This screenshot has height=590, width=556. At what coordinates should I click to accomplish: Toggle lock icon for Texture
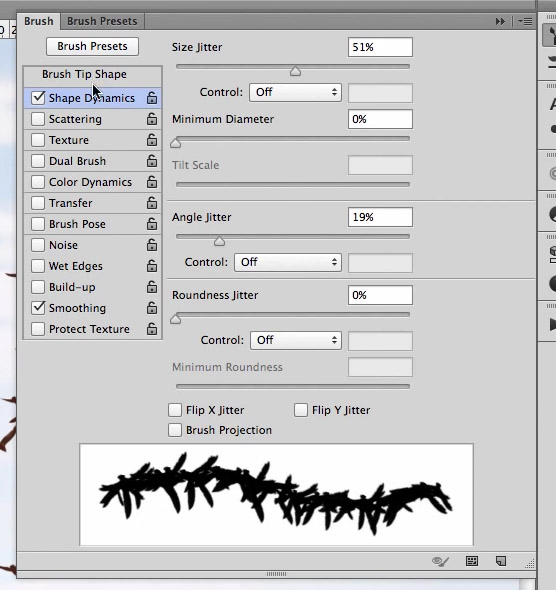(152, 140)
